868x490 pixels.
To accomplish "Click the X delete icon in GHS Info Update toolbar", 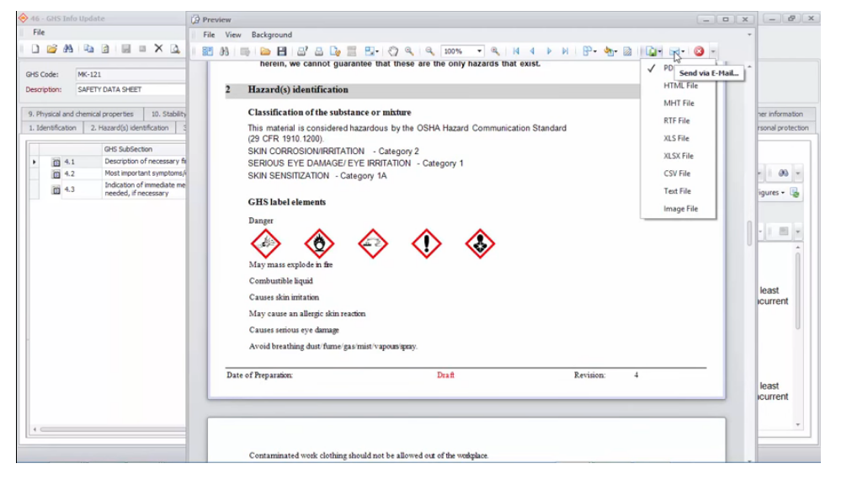I will [x=159, y=49].
